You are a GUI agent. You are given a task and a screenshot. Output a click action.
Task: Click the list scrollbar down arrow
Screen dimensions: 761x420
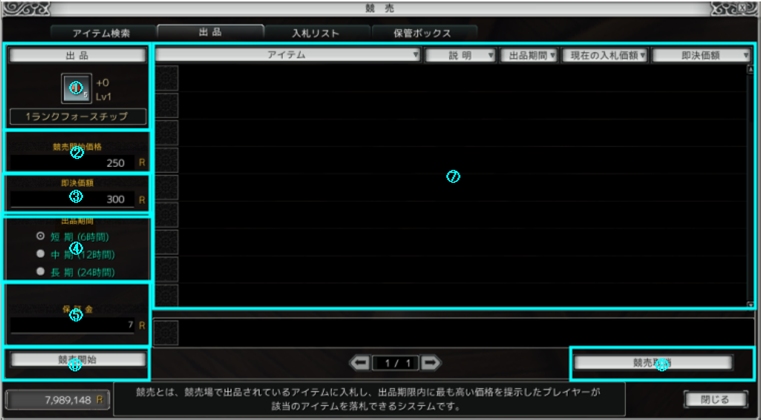pyautogui.click(x=750, y=304)
